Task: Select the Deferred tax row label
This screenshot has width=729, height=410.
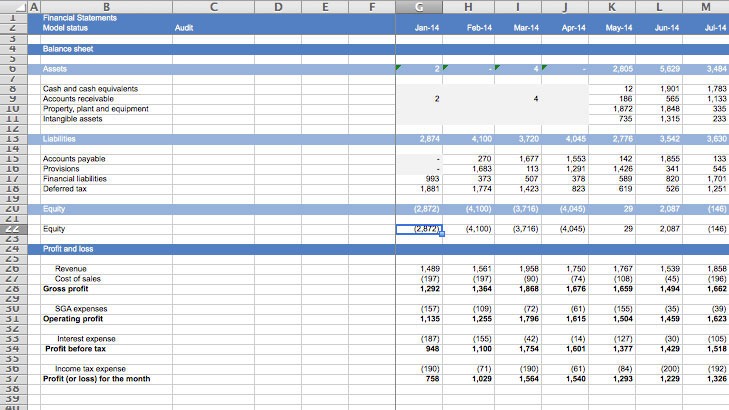Action: coord(66,189)
